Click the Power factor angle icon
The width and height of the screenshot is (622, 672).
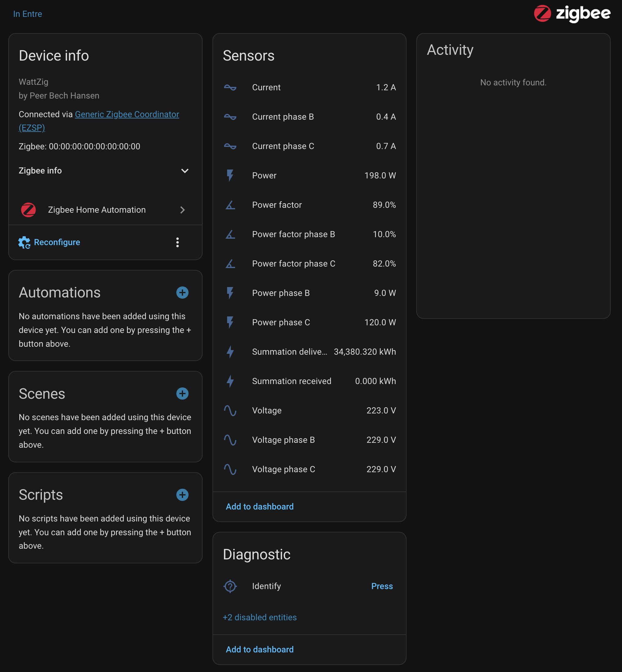tap(230, 205)
